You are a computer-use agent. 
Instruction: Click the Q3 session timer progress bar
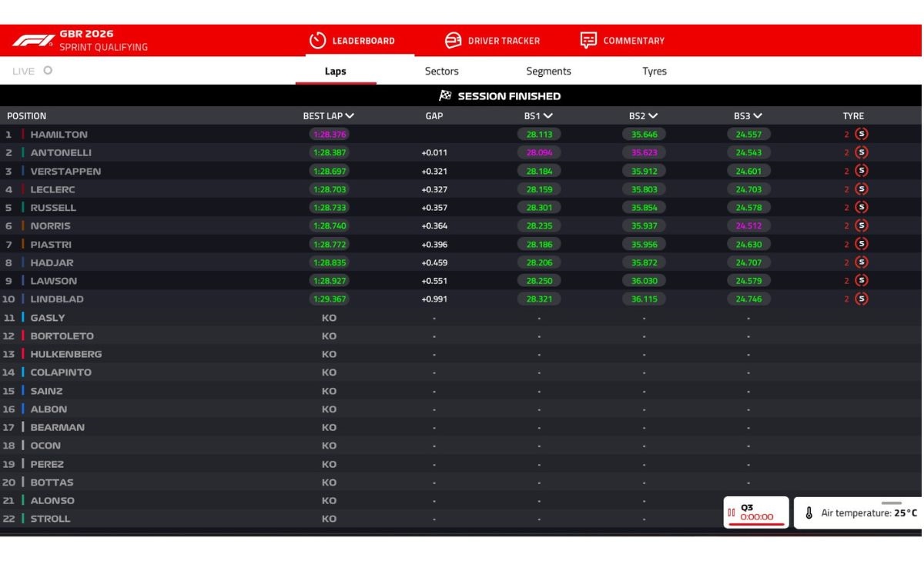(x=756, y=524)
